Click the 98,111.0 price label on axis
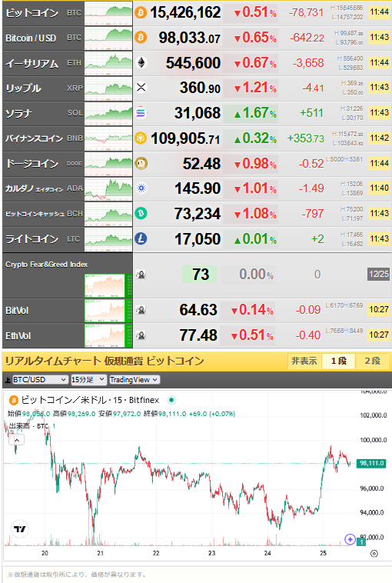 [371, 463]
